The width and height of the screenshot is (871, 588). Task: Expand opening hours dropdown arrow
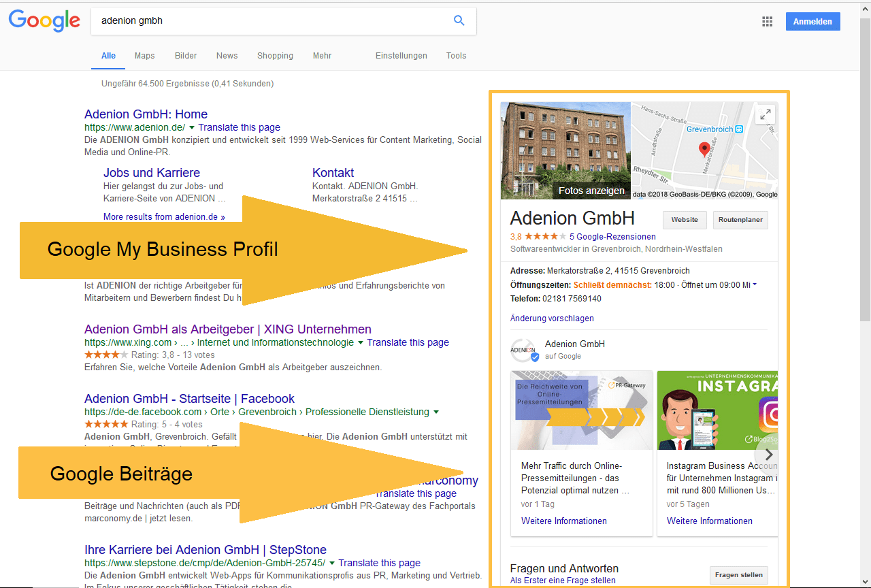coord(755,284)
